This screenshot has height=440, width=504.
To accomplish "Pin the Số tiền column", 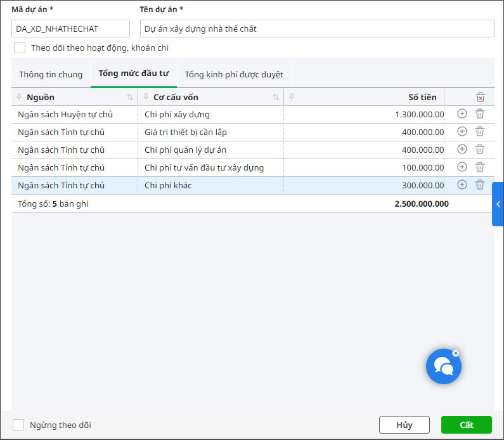I will point(292,97).
